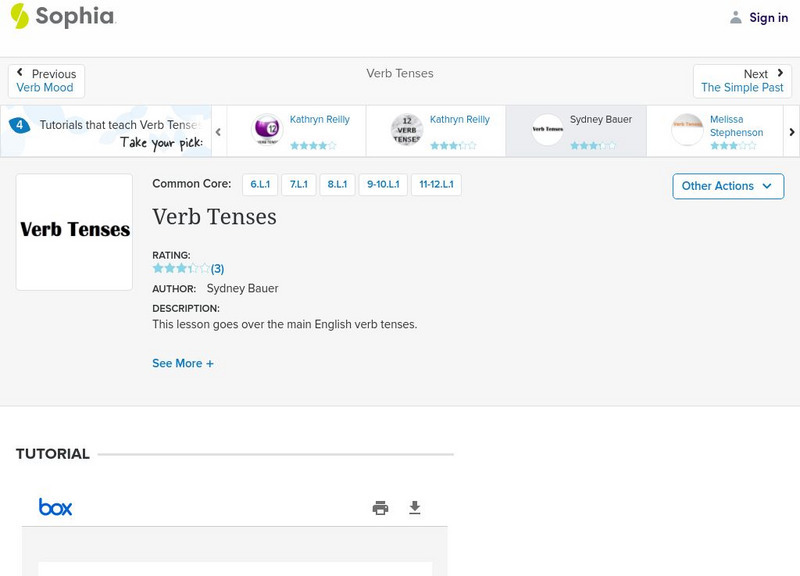
Task: Click the 11-12.L.1 Common Core badge
Action: click(436, 184)
